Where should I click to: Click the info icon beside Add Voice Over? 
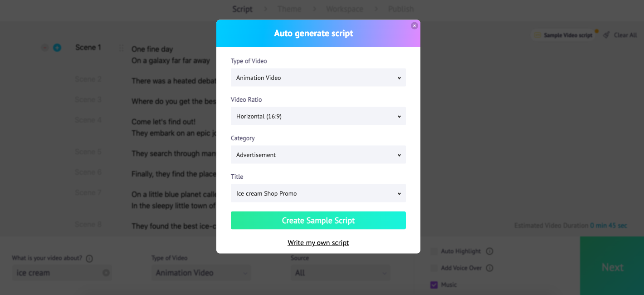click(x=489, y=268)
